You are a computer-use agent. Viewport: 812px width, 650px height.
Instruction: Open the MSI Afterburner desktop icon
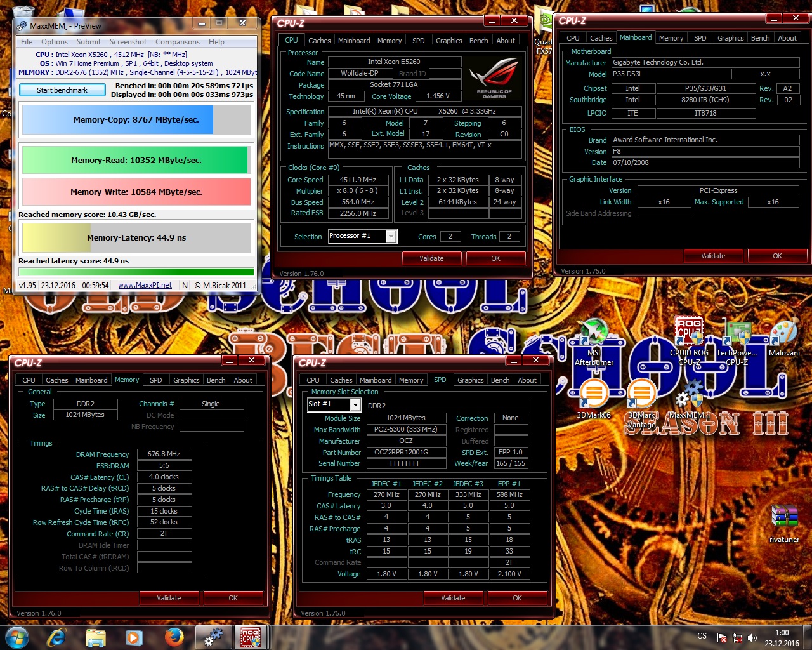pos(594,342)
